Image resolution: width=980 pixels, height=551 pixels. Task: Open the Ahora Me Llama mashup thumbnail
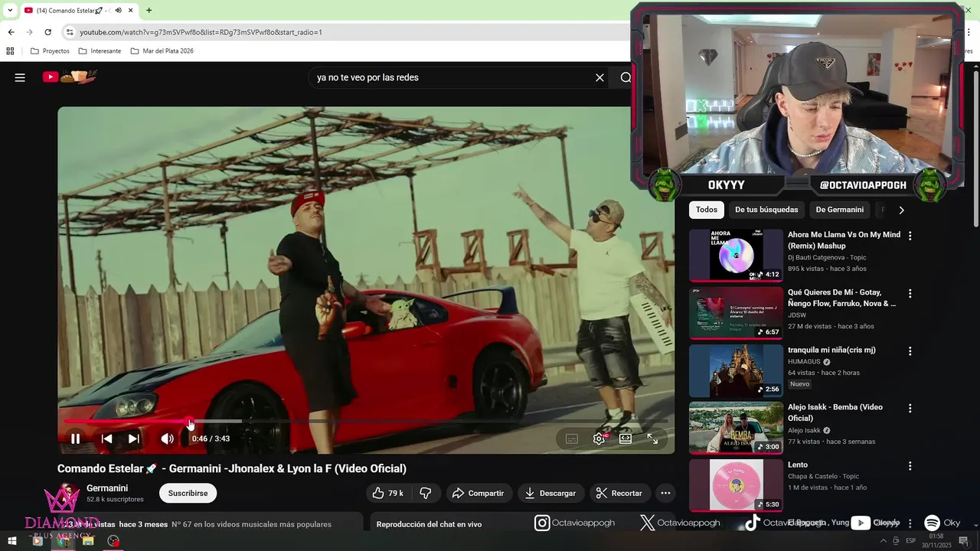(x=736, y=256)
